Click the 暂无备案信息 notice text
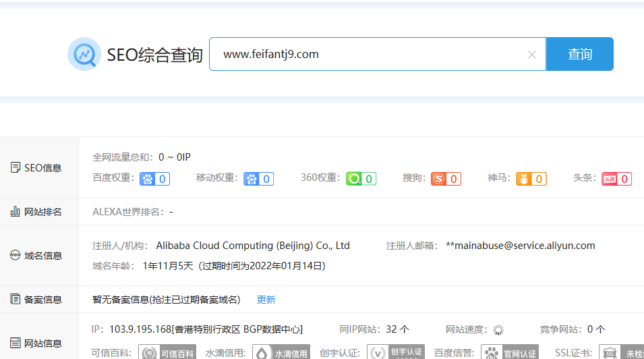644x359 pixels. [167, 300]
